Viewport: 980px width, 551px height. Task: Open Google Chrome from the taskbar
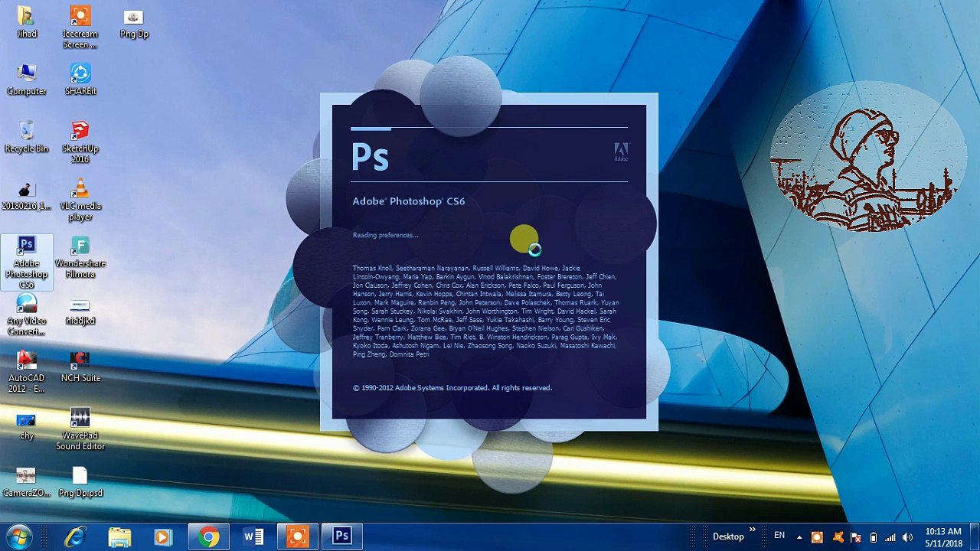(207, 536)
